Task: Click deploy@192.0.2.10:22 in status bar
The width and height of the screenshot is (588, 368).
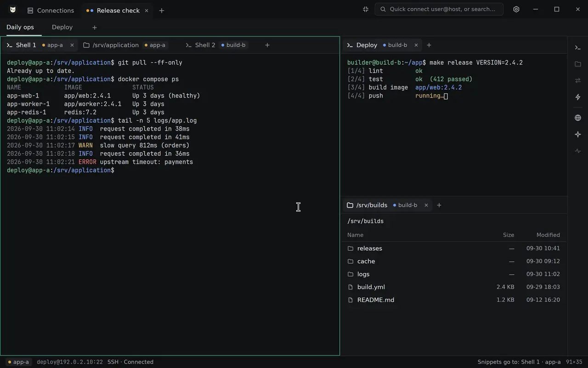Action: (x=70, y=362)
